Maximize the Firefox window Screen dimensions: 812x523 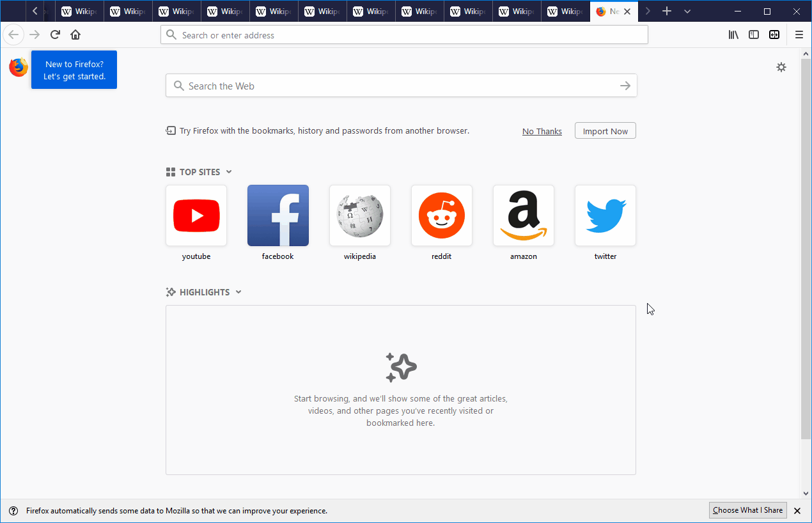coord(767,11)
